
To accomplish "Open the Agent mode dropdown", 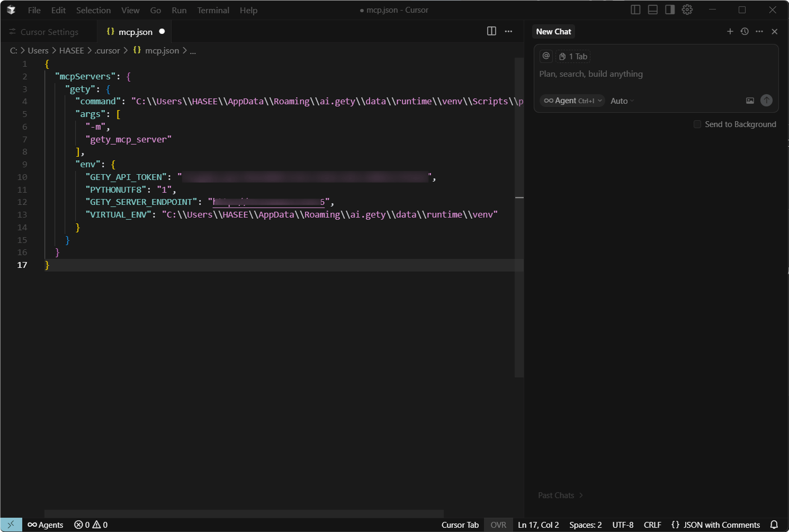I will click(572, 101).
